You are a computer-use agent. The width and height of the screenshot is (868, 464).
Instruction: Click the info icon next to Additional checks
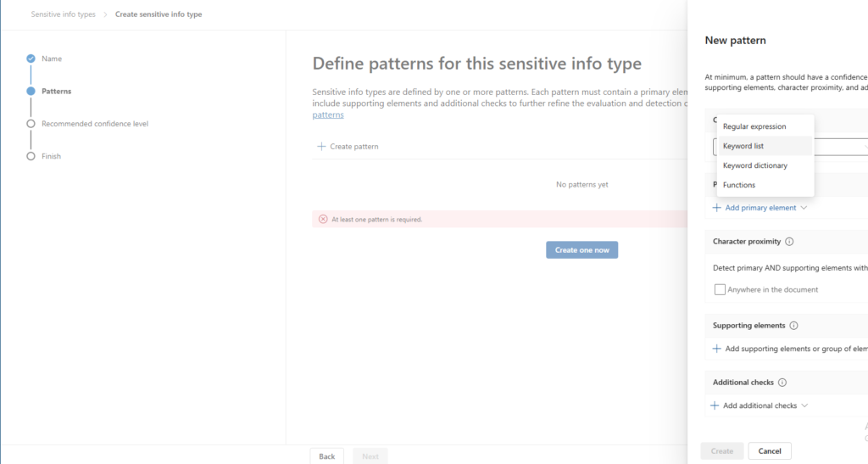pyautogui.click(x=782, y=383)
